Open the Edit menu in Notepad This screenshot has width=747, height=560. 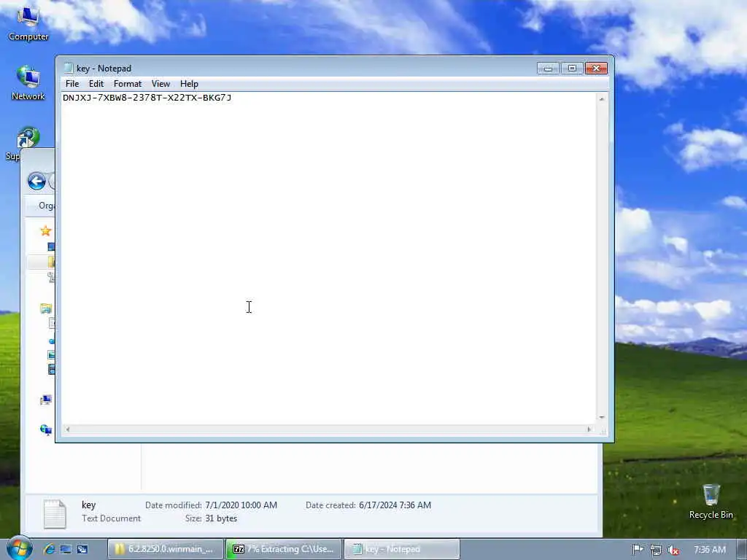[96, 84]
